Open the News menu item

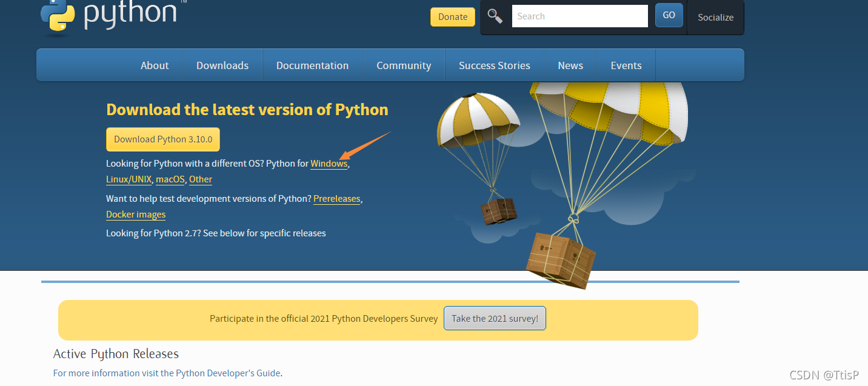[570, 65]
